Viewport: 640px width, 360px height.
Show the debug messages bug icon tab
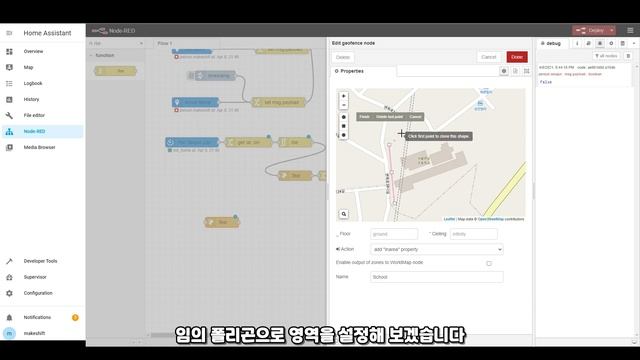point(600,43)
